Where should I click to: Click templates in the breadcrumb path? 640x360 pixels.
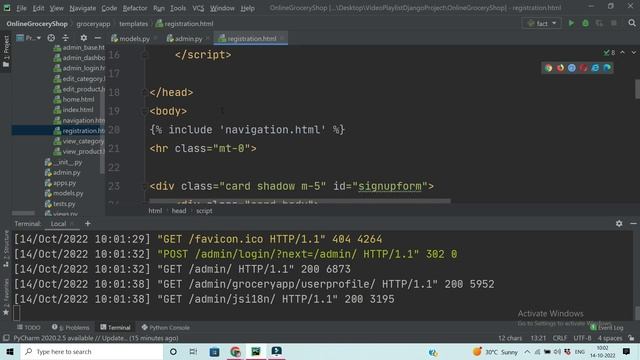click(x=133, y=24)
